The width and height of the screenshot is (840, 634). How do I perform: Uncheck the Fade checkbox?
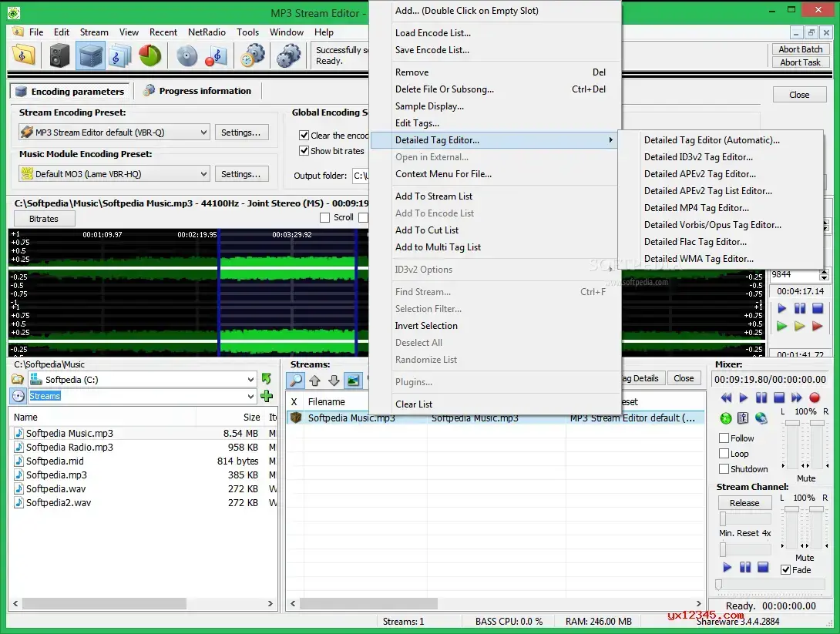click(785, 570)
